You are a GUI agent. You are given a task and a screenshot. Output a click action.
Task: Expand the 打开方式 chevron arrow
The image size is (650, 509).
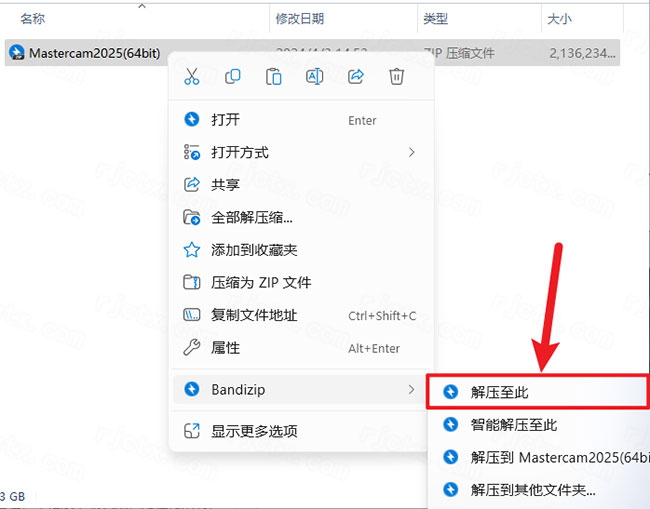(x=411, y=153)
